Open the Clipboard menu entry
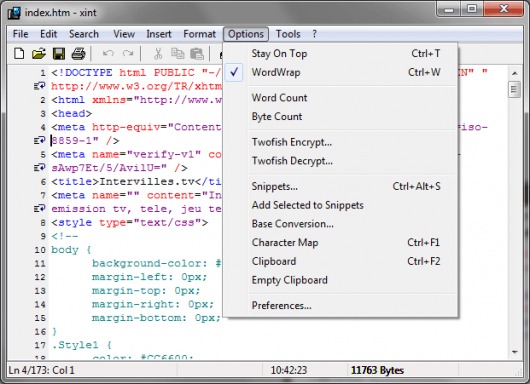 (x=341, y=261)
